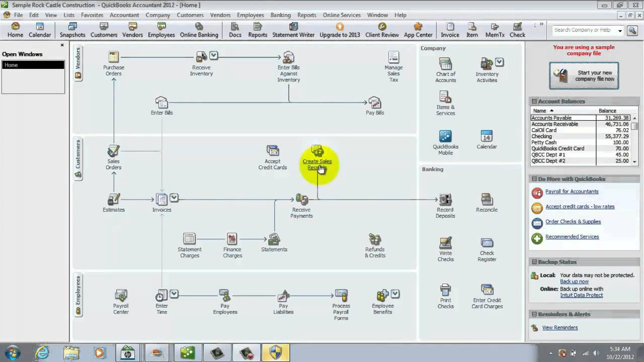Open the Payroll Center icon
The height and width of the screenshot is (362, 644).
point(121,295)
